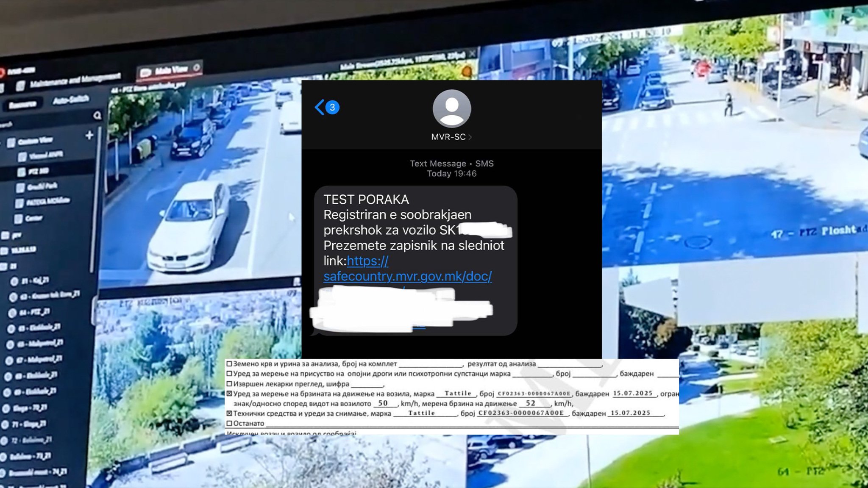Click camera icon for 64 - PTZ_21
The height and width of the screenshot is (488, 868).
[12, 313]
